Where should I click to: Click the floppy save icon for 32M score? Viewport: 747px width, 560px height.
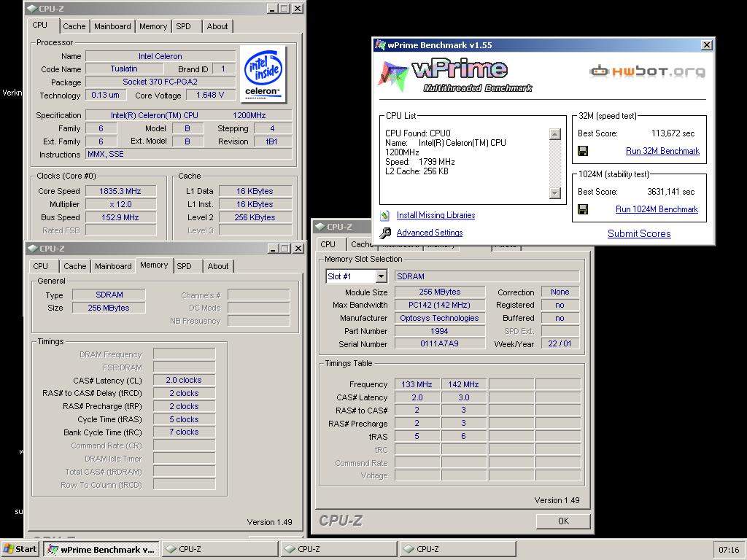[x=583, y=151]
